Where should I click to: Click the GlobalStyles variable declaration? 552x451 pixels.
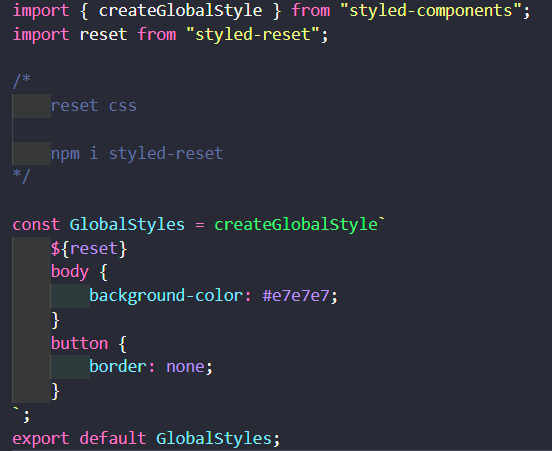(x=127, y=225)
